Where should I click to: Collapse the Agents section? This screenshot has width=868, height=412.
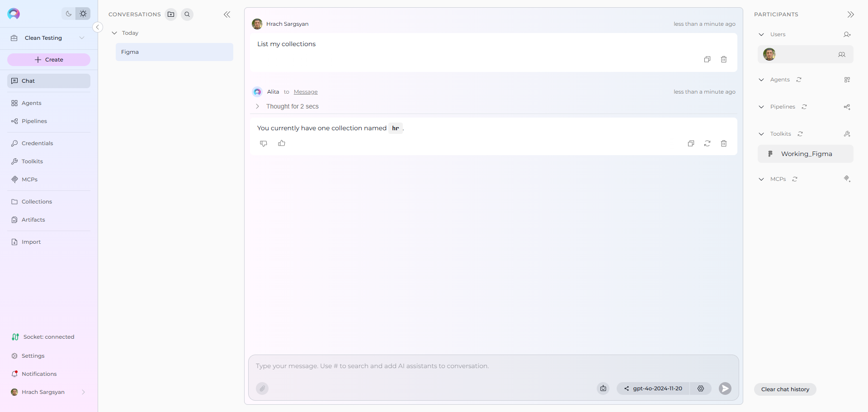[x=761, y=80]
